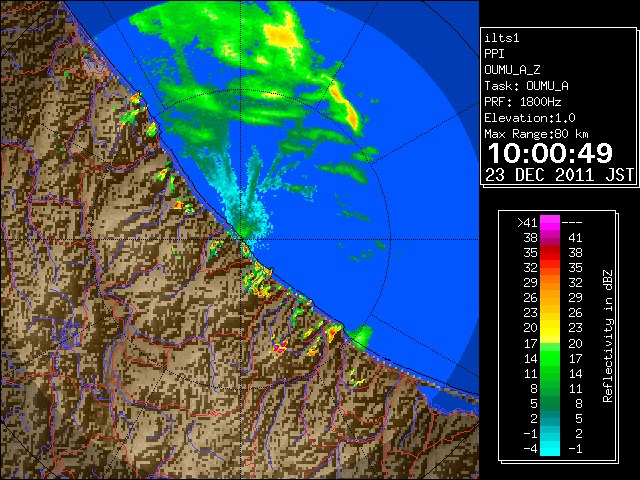The width and height of the screenshot is (640, 480).
Task: Click the "PRF: 1800Hz" value
Action: pyautogui.click(x=522, y=102)
